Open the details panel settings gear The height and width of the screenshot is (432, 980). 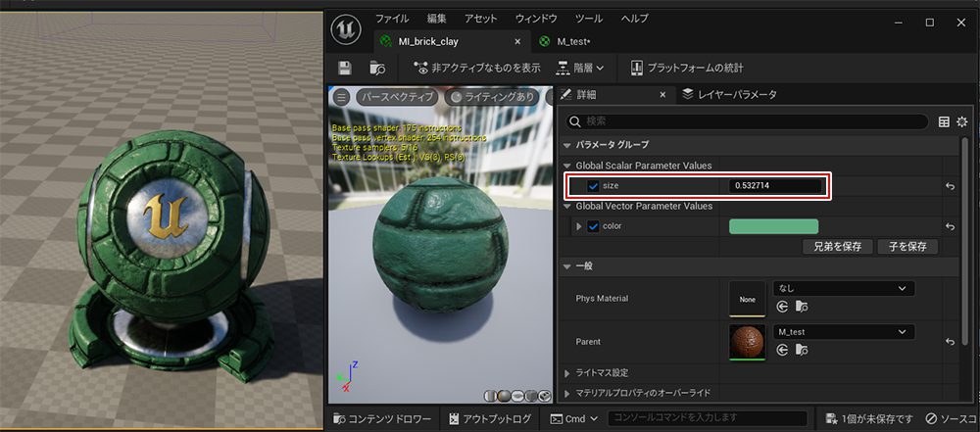[x=961, y=121]
